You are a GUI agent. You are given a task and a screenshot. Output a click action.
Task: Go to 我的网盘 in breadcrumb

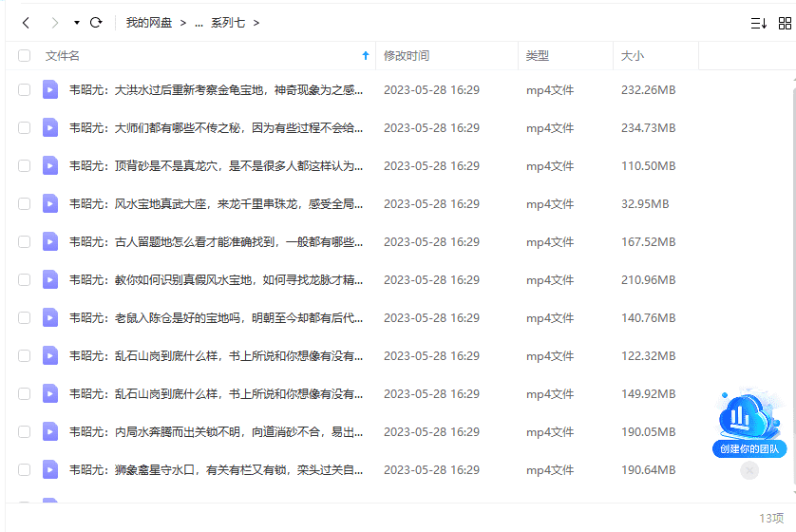(x=149, y=23)
